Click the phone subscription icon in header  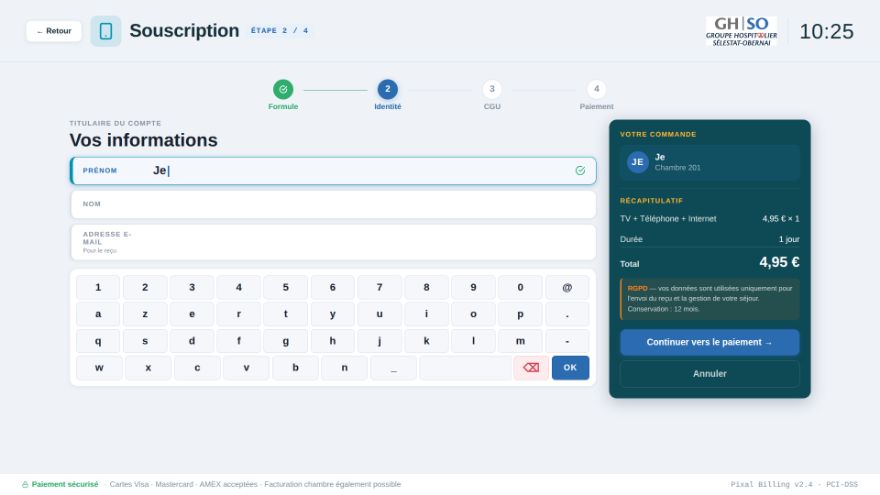[106, 31]
